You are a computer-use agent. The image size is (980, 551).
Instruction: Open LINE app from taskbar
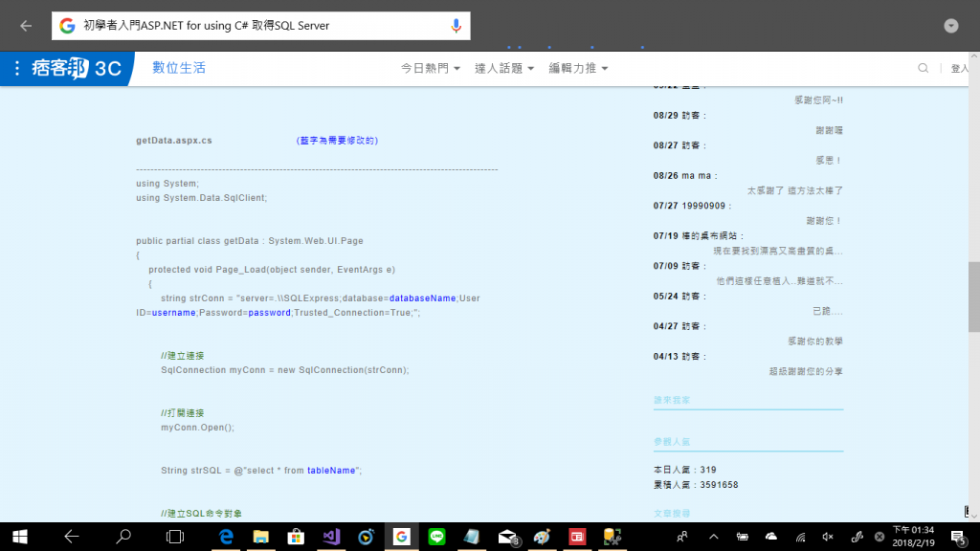coord(436,537)
